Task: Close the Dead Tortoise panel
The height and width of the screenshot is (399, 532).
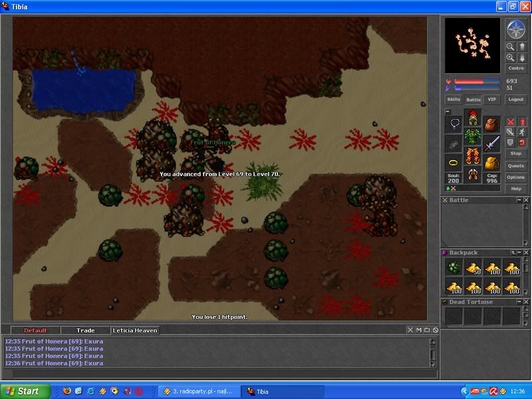Action: tap(526, 302)
